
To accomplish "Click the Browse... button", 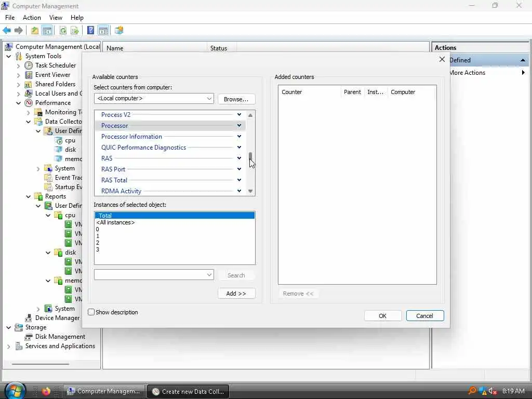I will tap(236, 99).
